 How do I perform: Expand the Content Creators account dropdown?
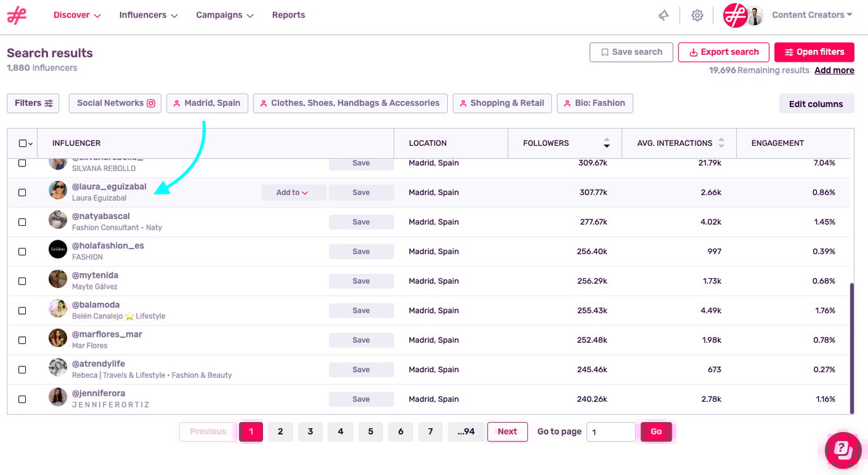tap(812, 15)
